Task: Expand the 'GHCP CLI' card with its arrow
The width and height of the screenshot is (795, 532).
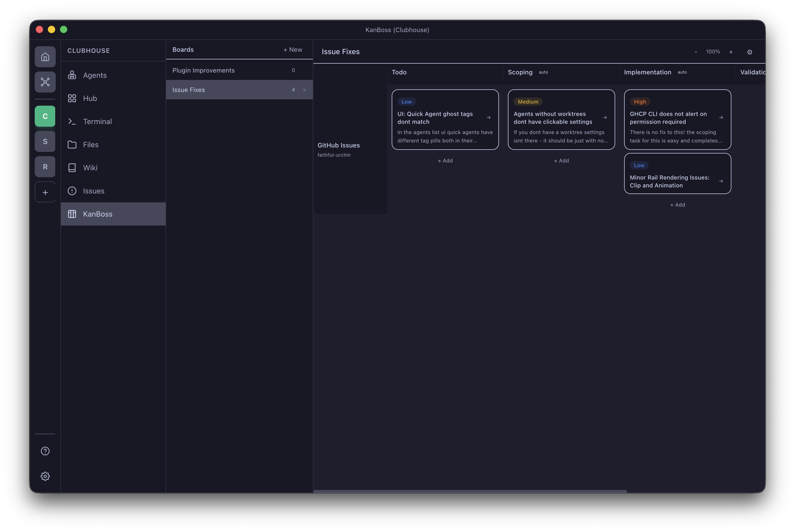Action: tap(721, 117)
